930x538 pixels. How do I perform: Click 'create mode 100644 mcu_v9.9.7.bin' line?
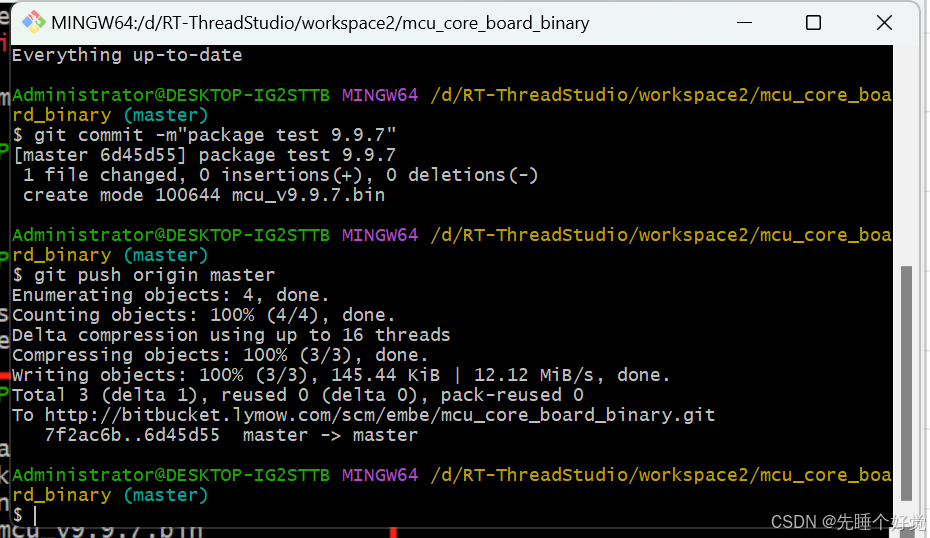[204, 195]
